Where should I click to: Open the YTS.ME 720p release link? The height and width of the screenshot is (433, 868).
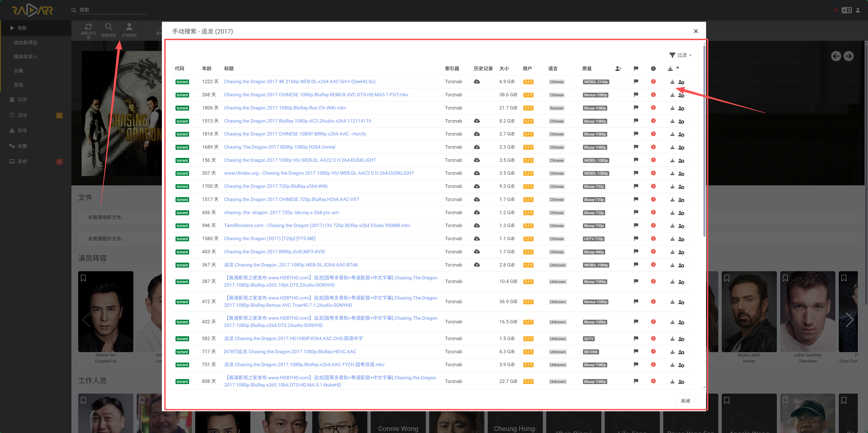click(x=270, y=239)
